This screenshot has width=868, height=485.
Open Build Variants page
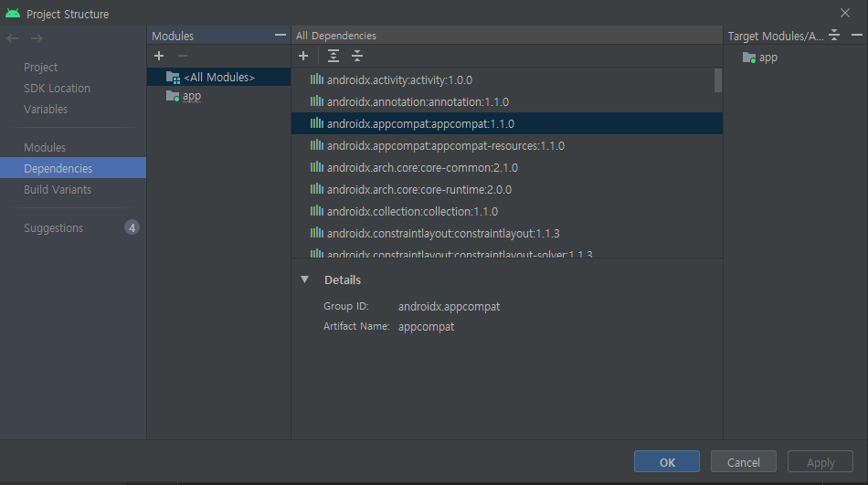[x=57, y=189]
